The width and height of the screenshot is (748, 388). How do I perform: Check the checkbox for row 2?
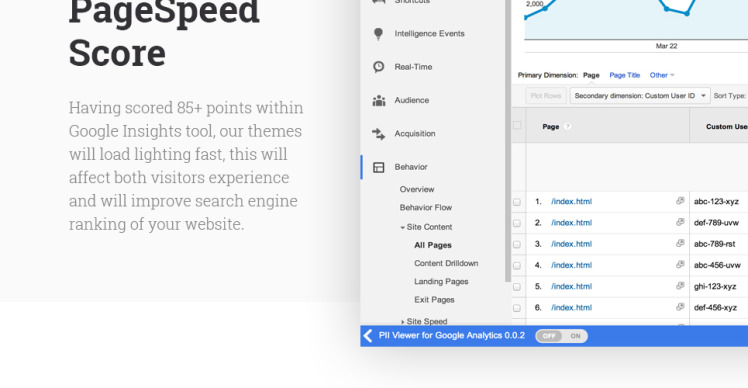pyautogui.click(x=517, y=223)
